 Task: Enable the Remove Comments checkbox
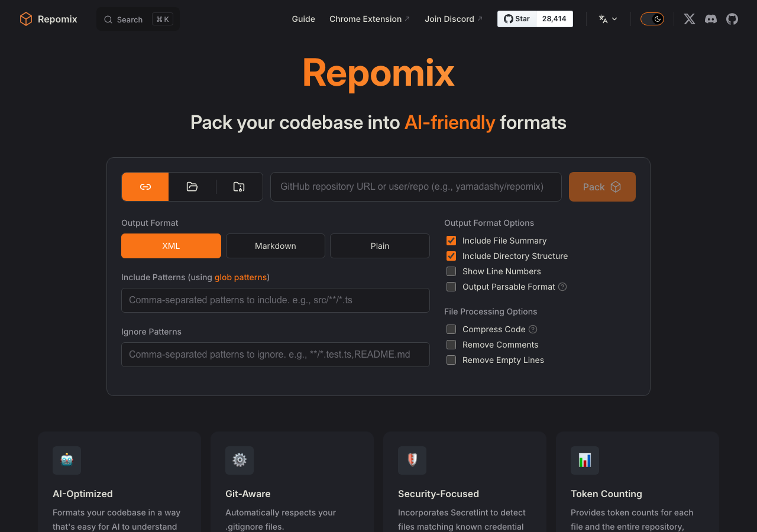(x=451, y=345)
